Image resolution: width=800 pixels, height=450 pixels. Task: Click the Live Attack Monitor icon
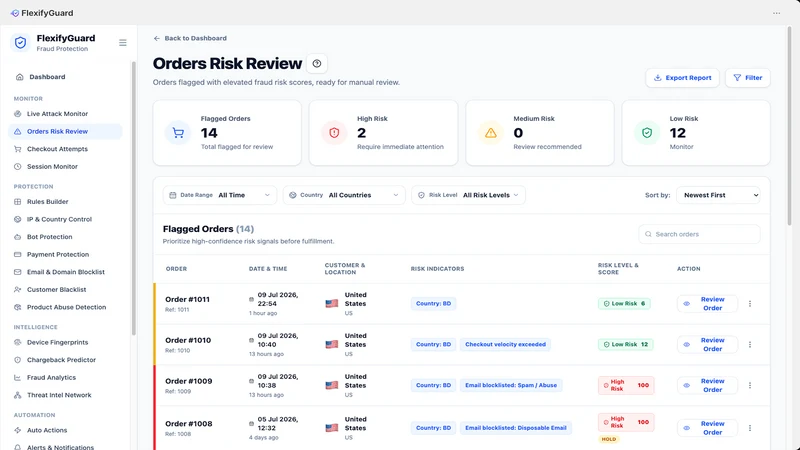tap(17, 114)
